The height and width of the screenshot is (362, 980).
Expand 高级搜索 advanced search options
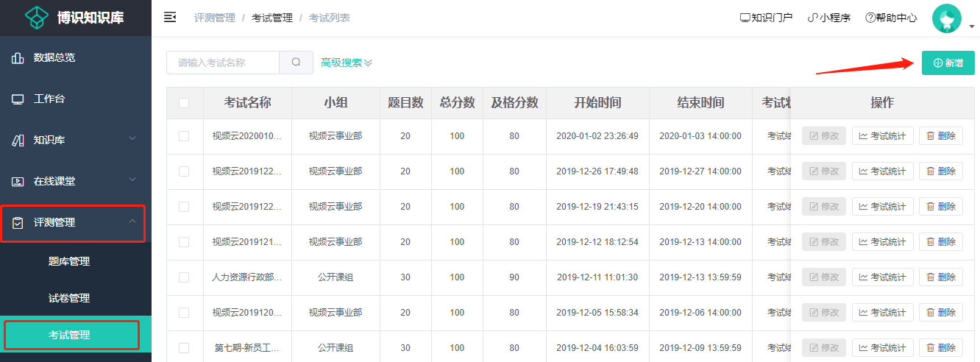[x=347, y=63]
